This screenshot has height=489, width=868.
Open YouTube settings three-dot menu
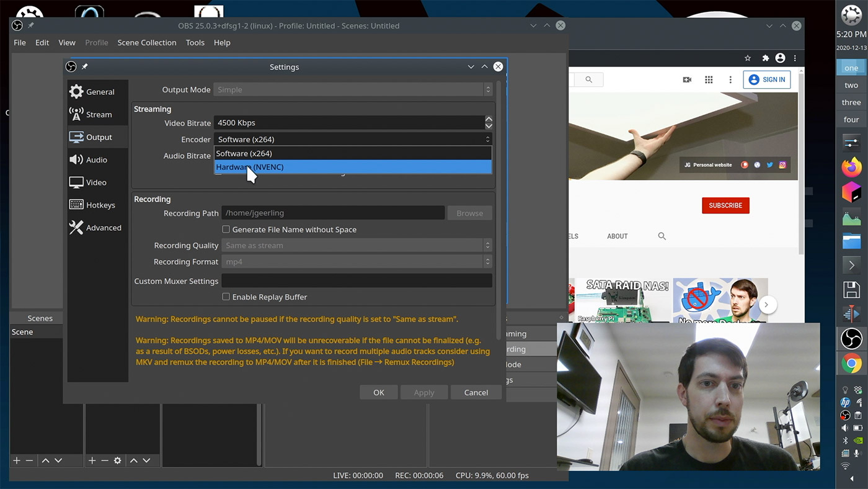[x=730, y=79]
